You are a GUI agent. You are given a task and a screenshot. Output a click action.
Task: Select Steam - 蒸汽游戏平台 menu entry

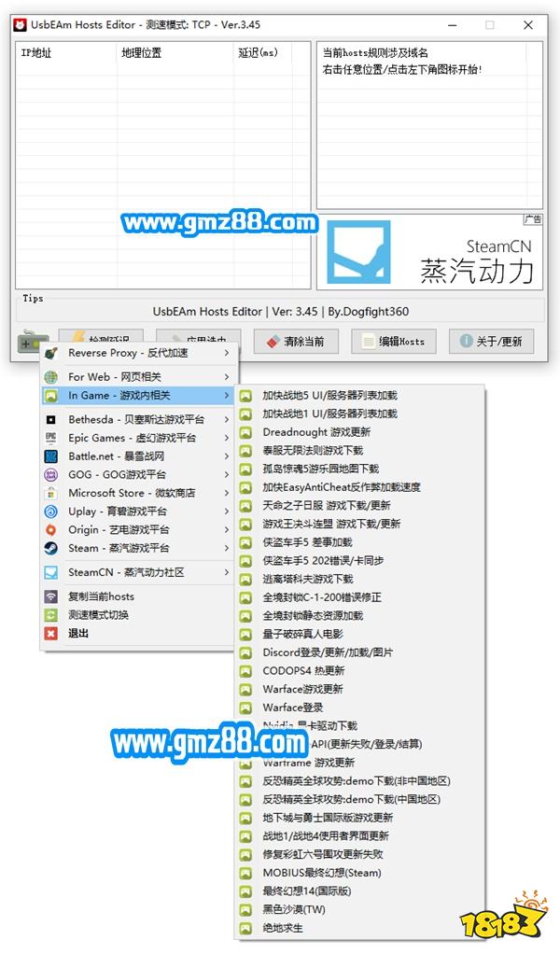[137, 548]
